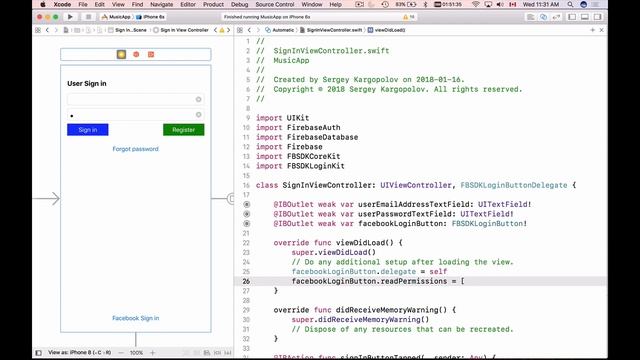The width and height of the screenshot is (640, 360).
Task: Switch to the version editor layout
Action: pyautogui.click(x=556, y=17)
